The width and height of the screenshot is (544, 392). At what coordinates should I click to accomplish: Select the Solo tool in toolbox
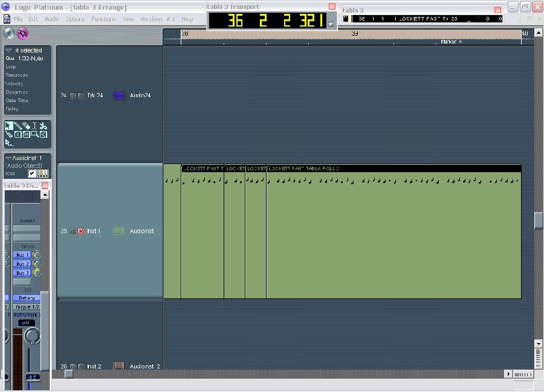click(x=18, y=134)
